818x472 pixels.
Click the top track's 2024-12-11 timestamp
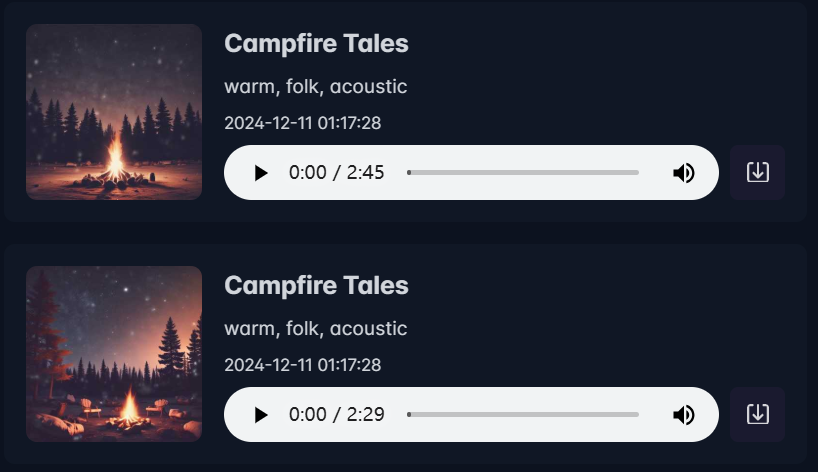pyautogui.click(x=302, y=123)
